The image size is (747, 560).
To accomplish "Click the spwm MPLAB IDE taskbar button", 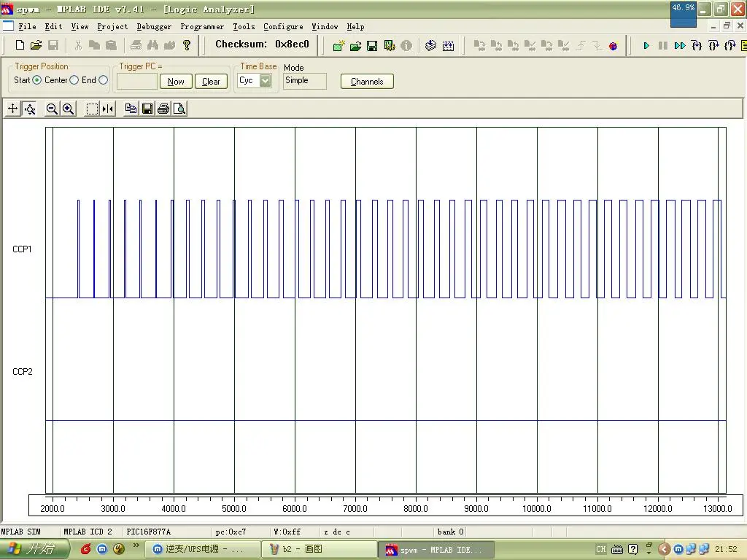I will (436, 550).
